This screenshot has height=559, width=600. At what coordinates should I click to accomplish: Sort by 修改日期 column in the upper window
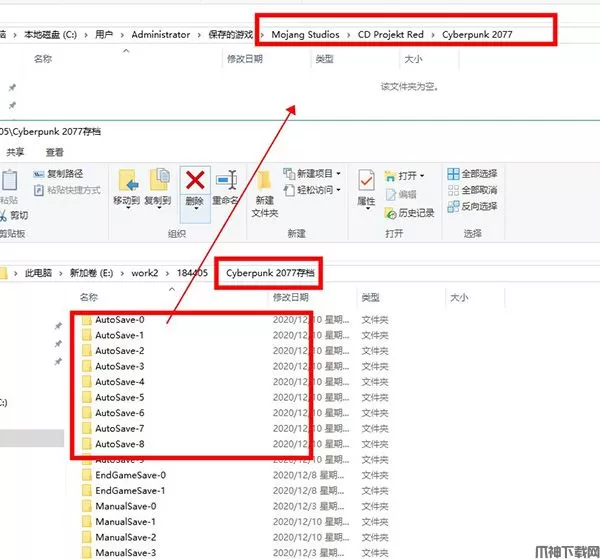[x=245, y=59]
